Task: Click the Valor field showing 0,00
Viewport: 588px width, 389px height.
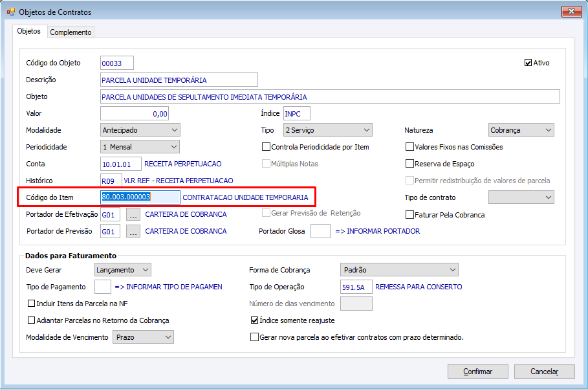Action: pyautogui.click(x=135, y=114)
